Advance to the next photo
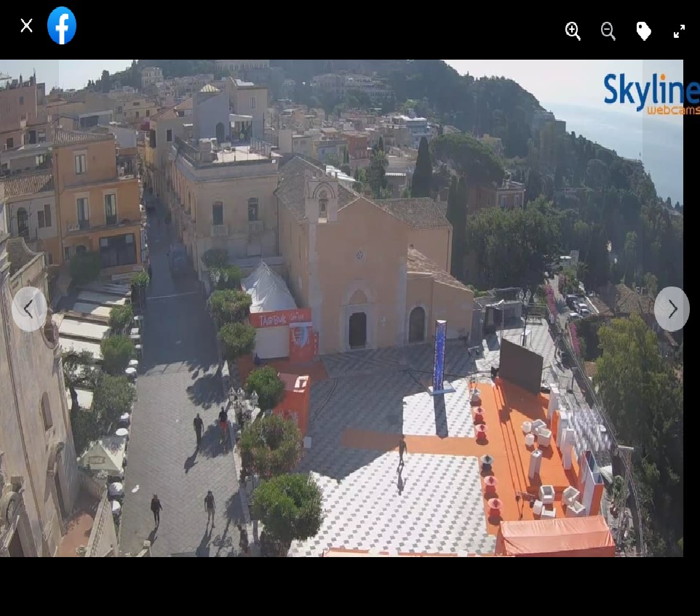Screen dimensions: 700x616 [671, 309]
